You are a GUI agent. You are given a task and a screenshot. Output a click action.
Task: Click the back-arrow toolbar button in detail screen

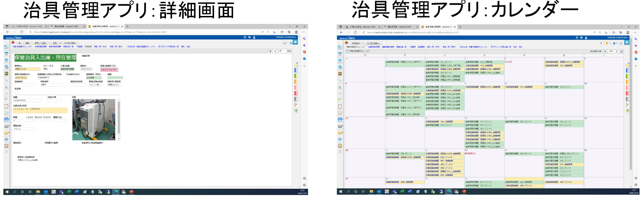pos(20,43)
